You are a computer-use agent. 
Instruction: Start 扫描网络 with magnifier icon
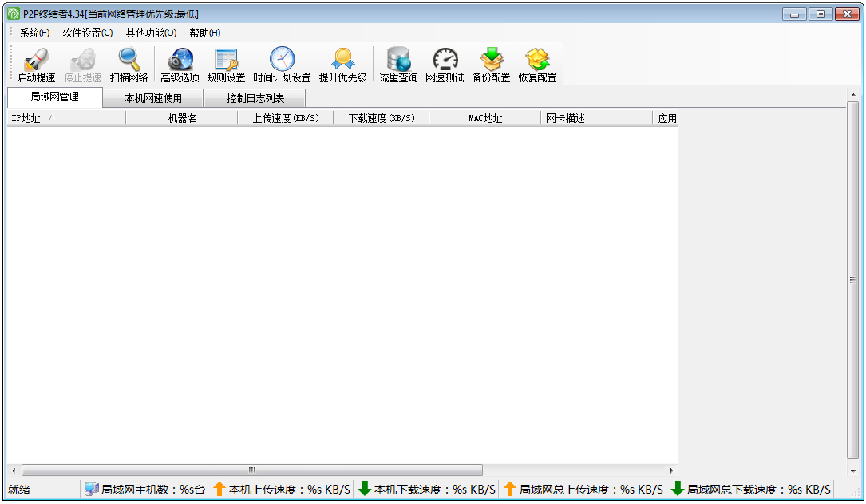tap(129, 59)
